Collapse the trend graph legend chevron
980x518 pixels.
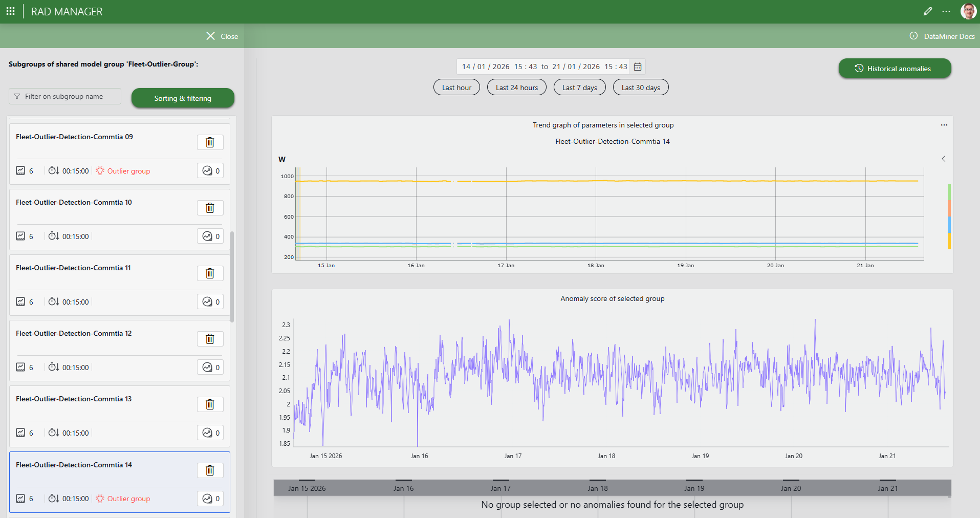[943, 159]
